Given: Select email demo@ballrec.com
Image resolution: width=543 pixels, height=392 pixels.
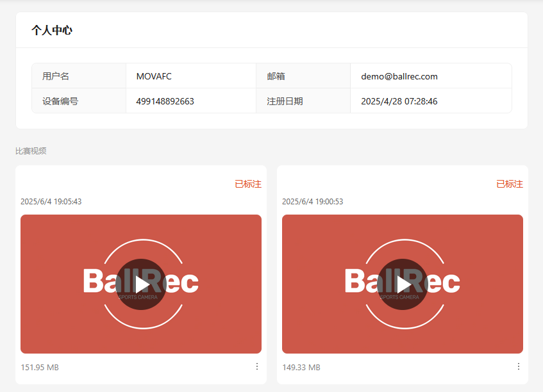Looking at the screenshot, I should pyautogui.click(x=399, y=76).
